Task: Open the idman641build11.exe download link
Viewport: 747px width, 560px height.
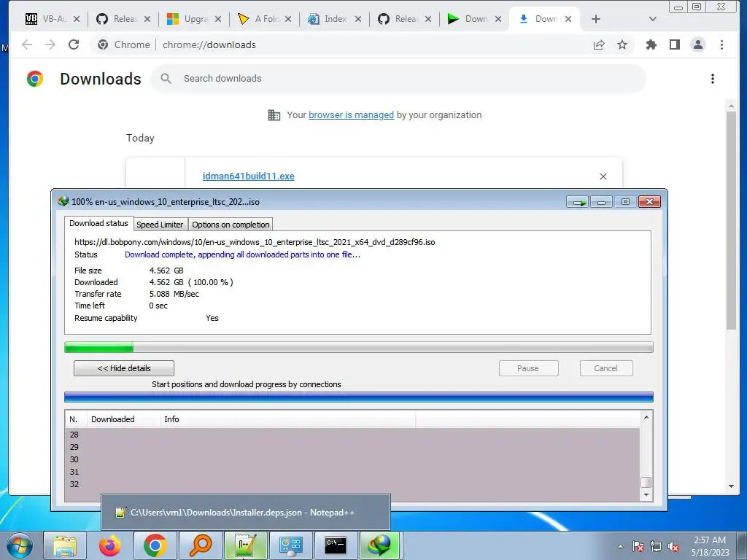Action: [x=248, y=176]
